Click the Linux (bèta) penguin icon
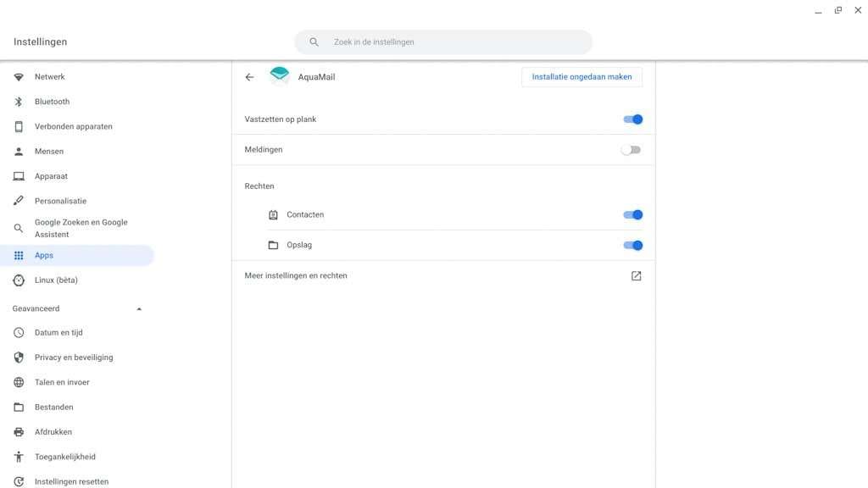Image resolution: width=868 pixels, height=488 pixels. pos(19,280)
